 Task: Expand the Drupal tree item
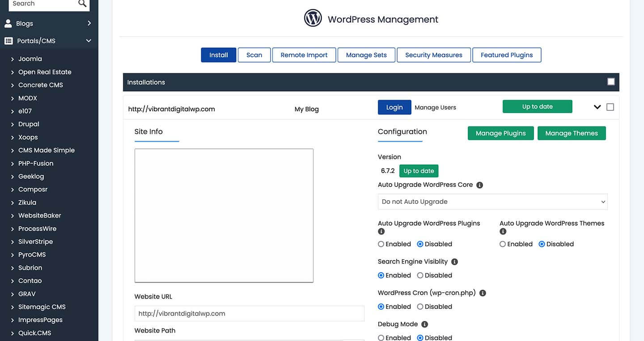pyautogui.click(x=13, y=124)
